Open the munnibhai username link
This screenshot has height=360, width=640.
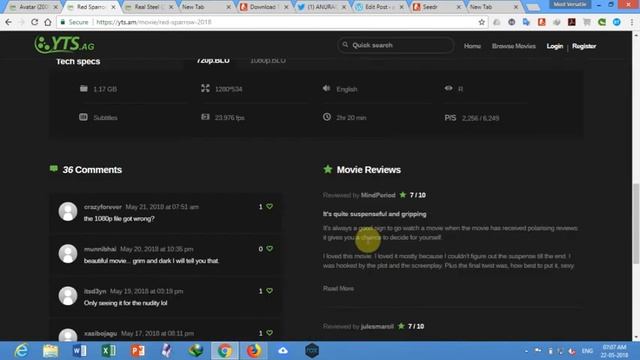point(100,249)
